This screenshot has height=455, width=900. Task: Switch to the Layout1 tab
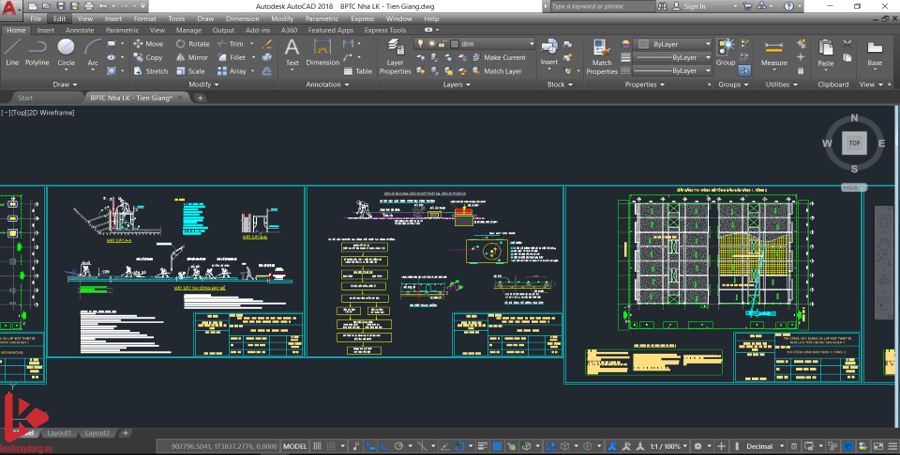[x=60, y=433]
